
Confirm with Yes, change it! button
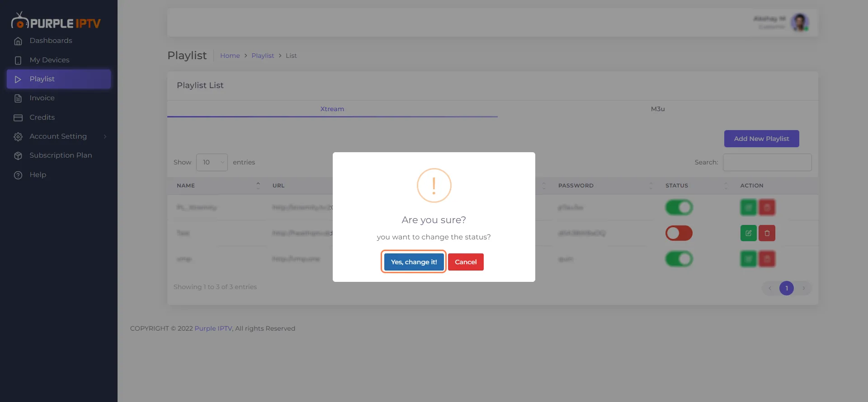pos(414,262)
